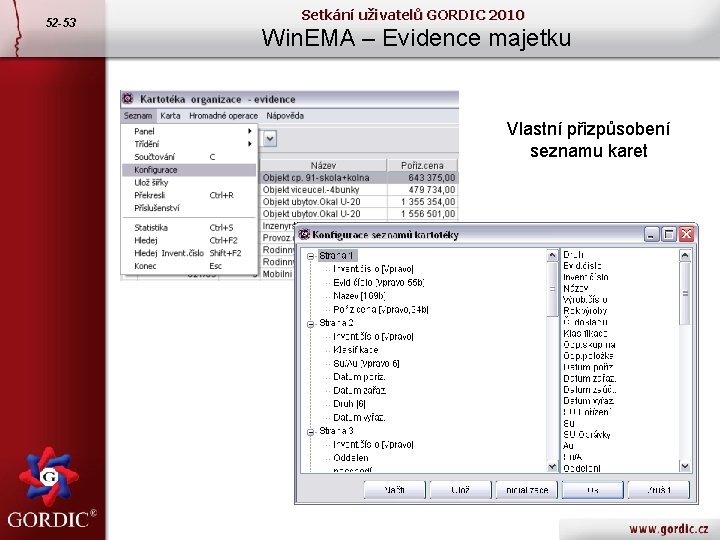Image resolution: width=720 pixels, height=540 pixels.
Task: Click the Inicializace button
Action: [x=527, y=490]
